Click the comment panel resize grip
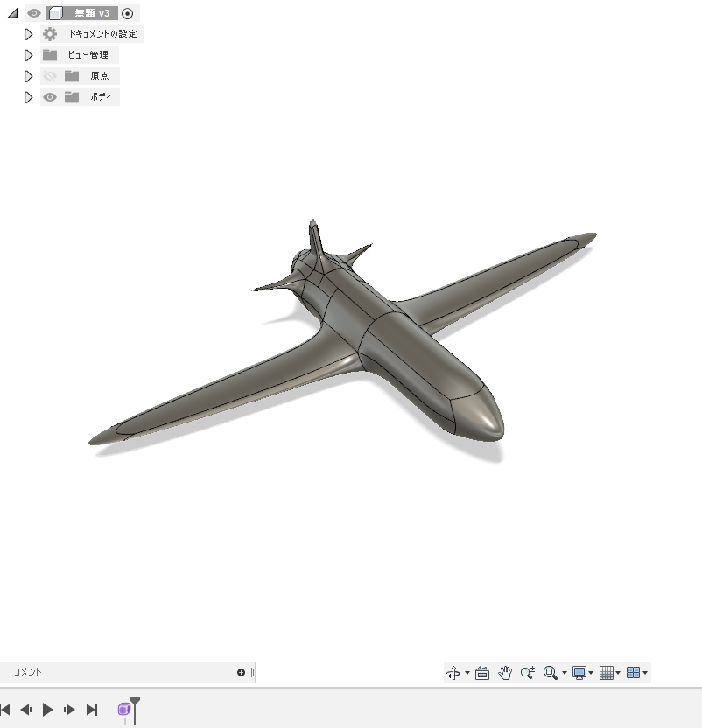Screen dimensions: 702x728 252,672
